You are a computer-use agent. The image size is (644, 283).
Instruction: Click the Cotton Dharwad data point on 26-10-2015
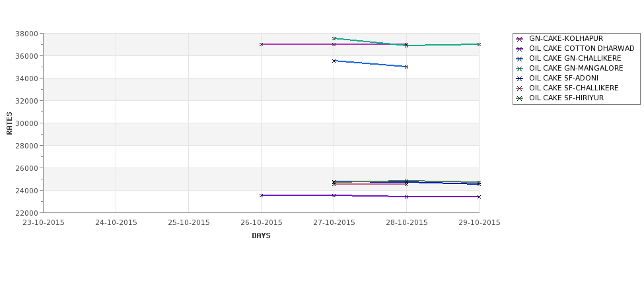pyautogui.click(x=261, y=196)
